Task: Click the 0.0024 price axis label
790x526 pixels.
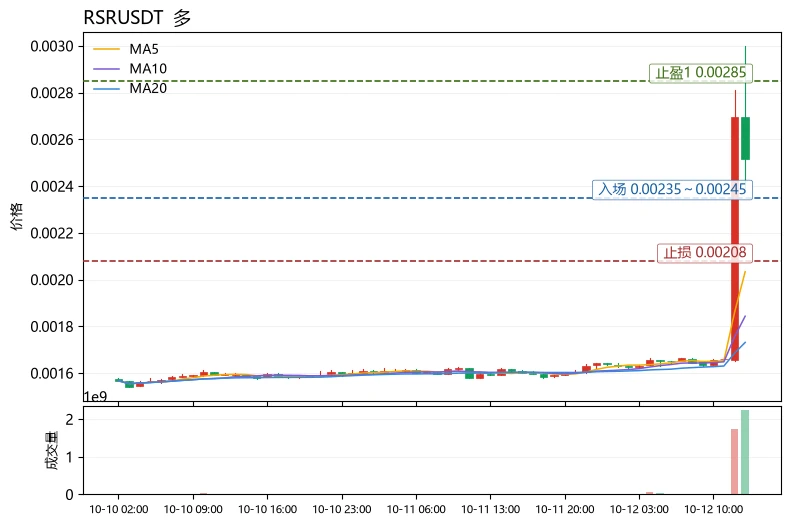Action: click(51, 186)
